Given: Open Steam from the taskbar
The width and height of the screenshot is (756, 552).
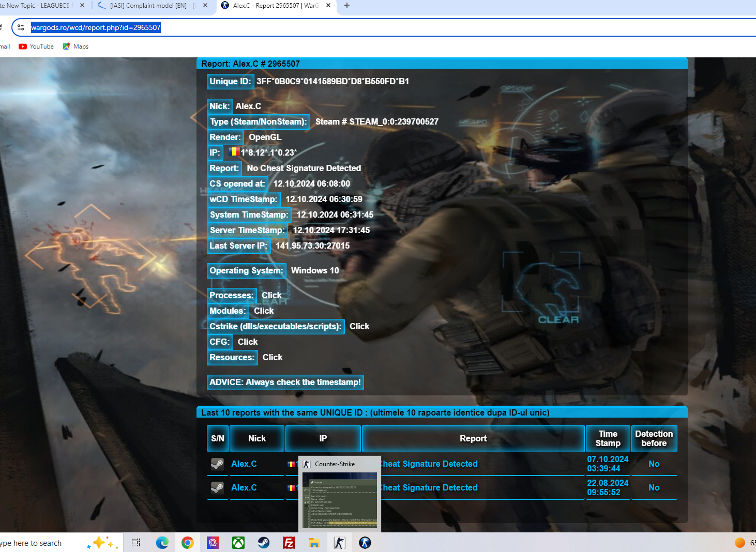Looking at the screenshot, I should click(x=264, y=543).
